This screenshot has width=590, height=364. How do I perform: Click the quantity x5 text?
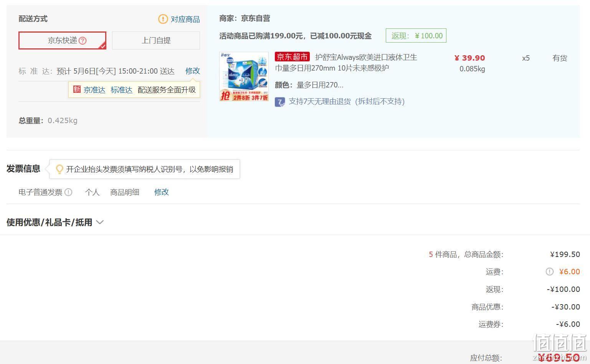[x=526, y=58]
